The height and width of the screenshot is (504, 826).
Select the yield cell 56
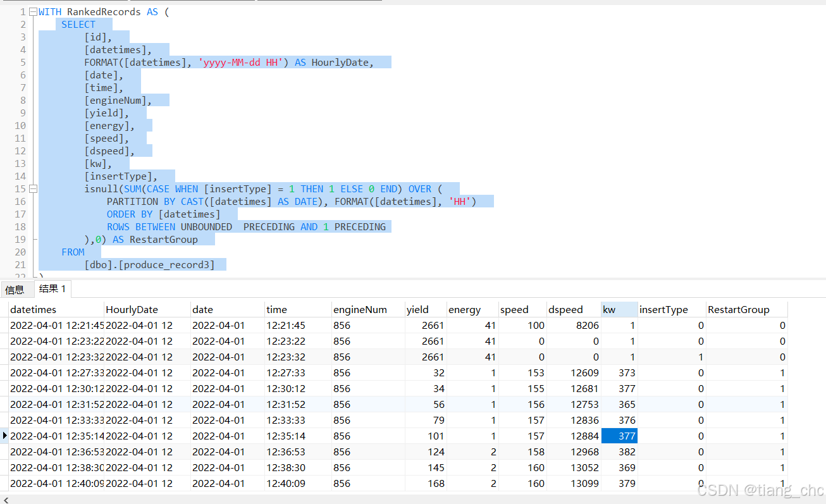click(426, 404)
